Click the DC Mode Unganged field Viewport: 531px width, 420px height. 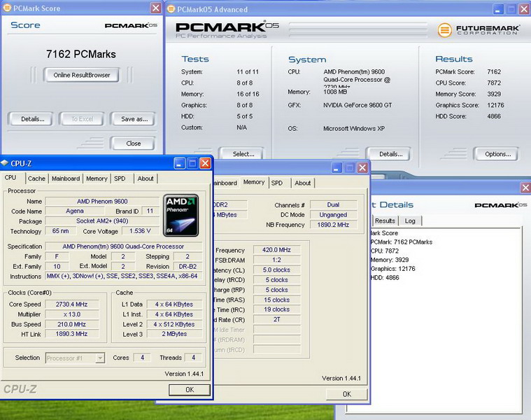pyautogui.click(x=333, y=215)
